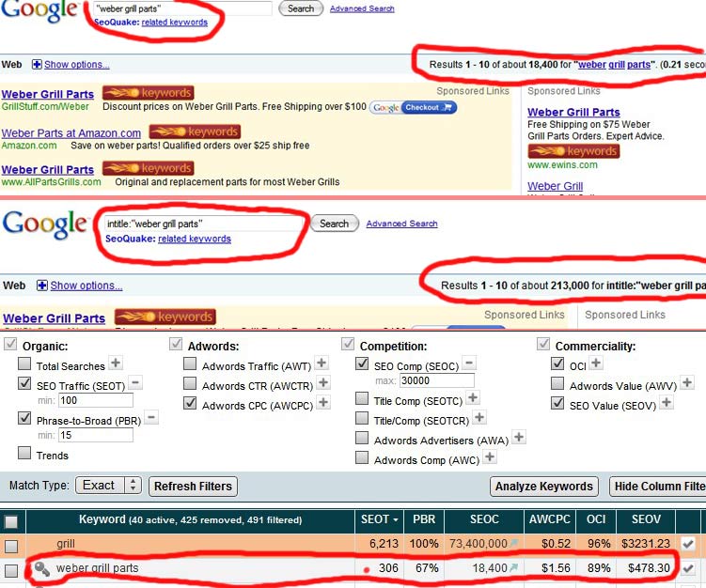Click the PBR min field showing 15

point(96,435)
